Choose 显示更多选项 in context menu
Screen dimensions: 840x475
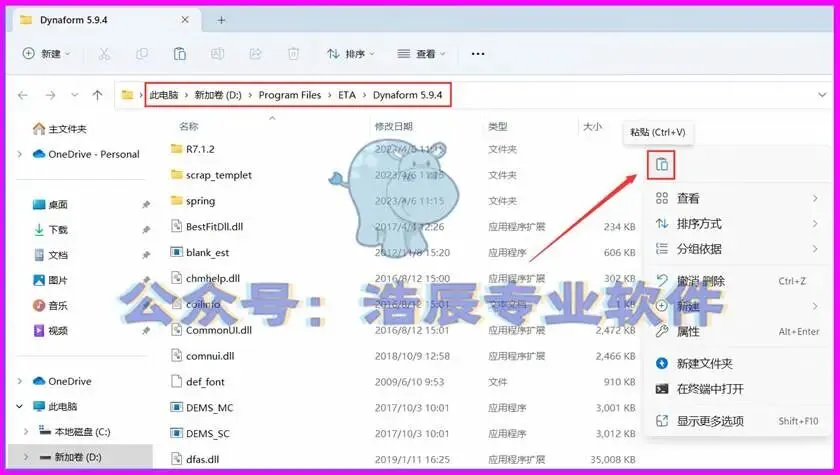[737, 421]
